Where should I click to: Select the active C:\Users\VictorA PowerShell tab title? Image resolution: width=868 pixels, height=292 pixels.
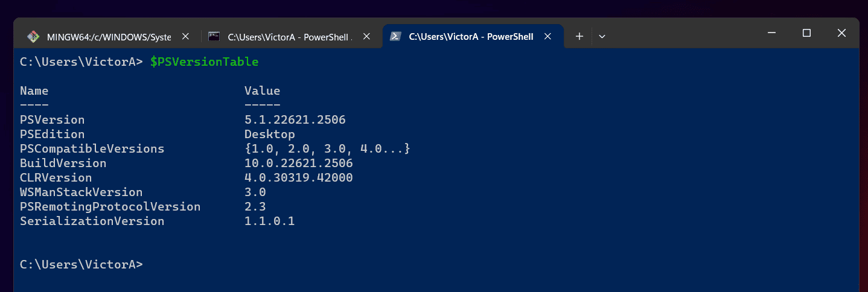(x=471, y=37)
